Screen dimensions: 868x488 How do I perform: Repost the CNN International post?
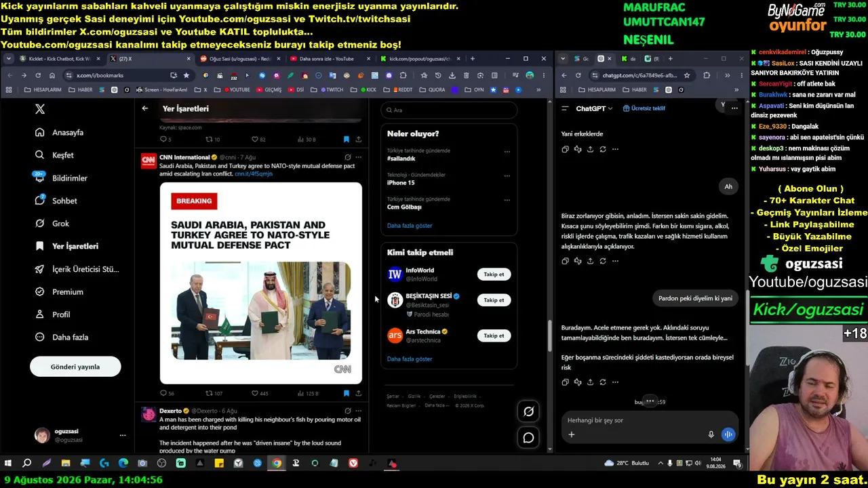coord(214,393)
